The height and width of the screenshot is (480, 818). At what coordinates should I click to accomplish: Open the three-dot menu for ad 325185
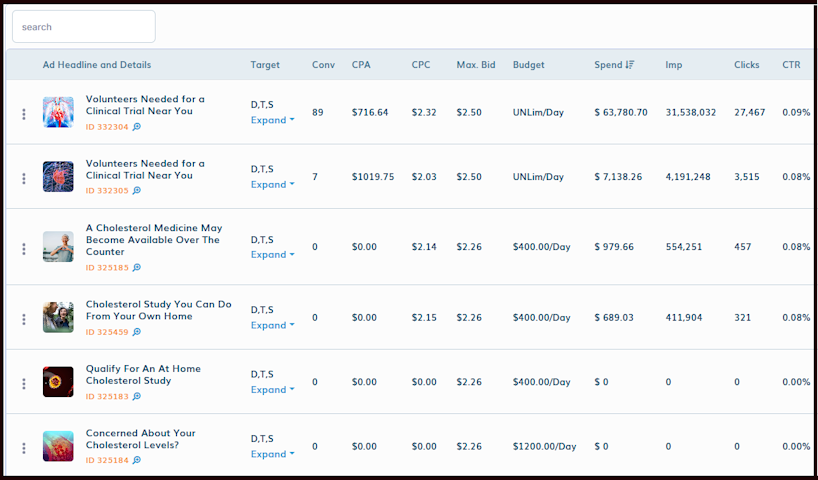24,248
